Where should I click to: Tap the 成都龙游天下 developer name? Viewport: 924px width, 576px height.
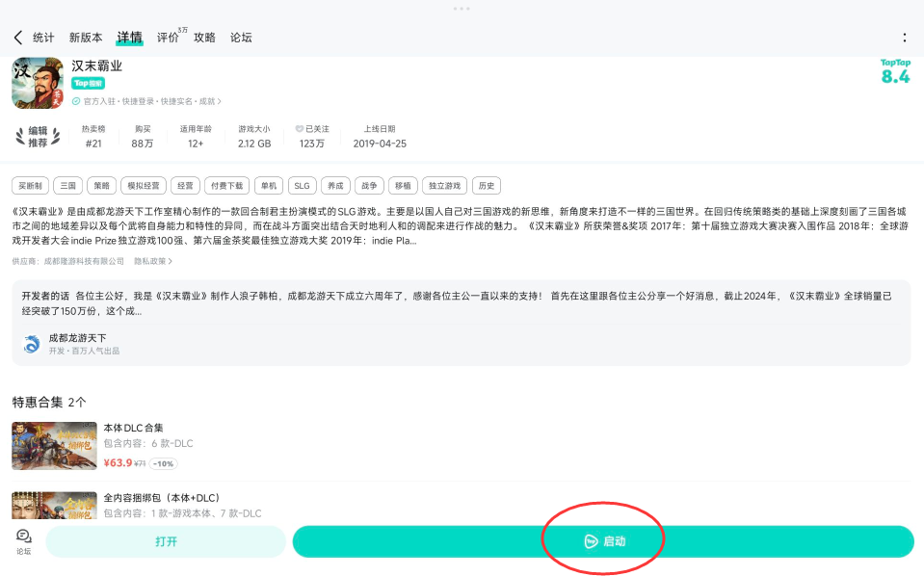(77, 338)
